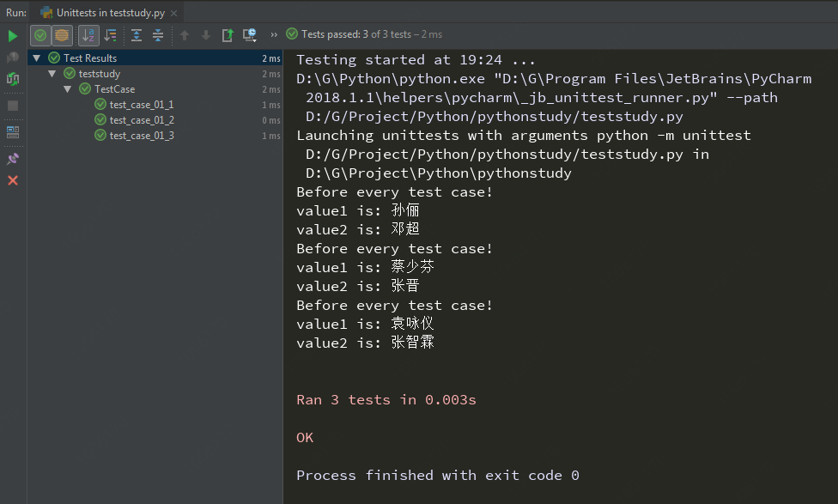The image size is (838, 504).
Task: Show more toolbar actions chevron
Action: click(274, 34)
